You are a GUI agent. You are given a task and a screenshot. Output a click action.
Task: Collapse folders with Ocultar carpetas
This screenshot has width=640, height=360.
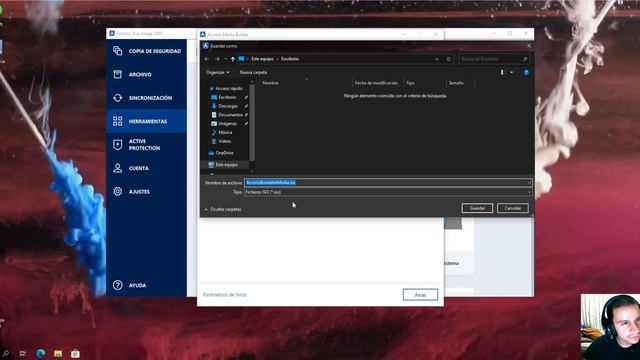223,209
